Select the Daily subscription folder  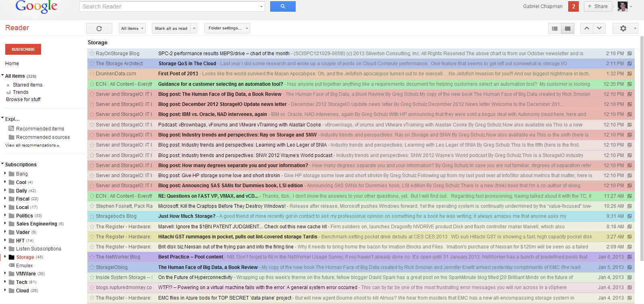point(22,191)
